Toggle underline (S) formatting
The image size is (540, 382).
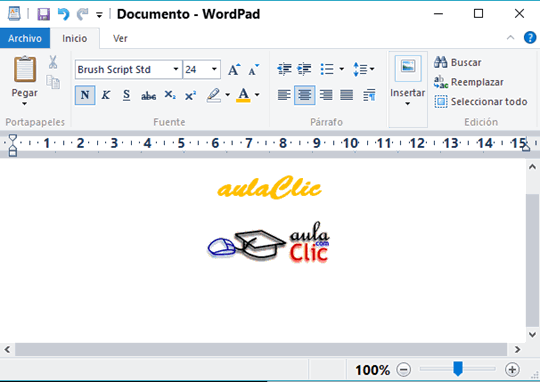coord(126,95)
